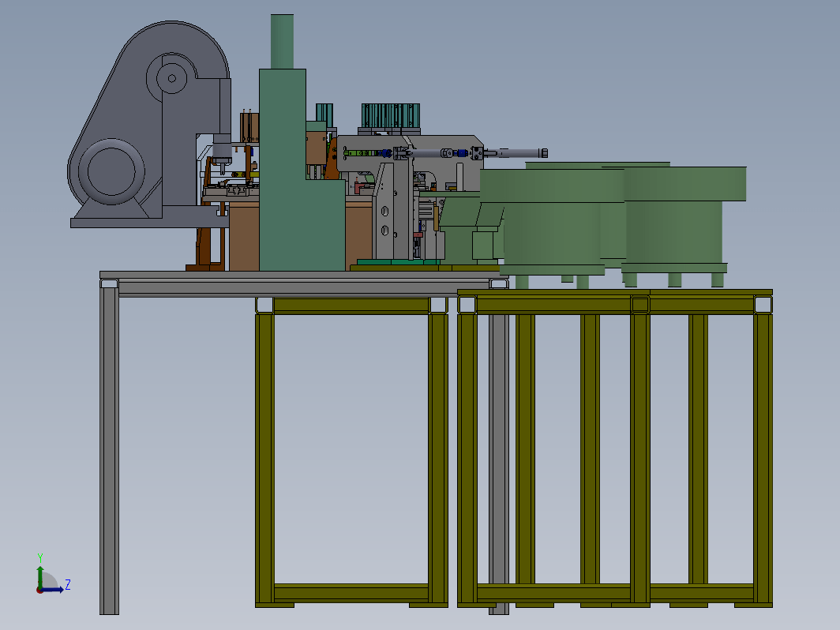Click the blue Z axis arrow of the triad
This screenshot has width=840, height=630.
(x=52, y=589)
